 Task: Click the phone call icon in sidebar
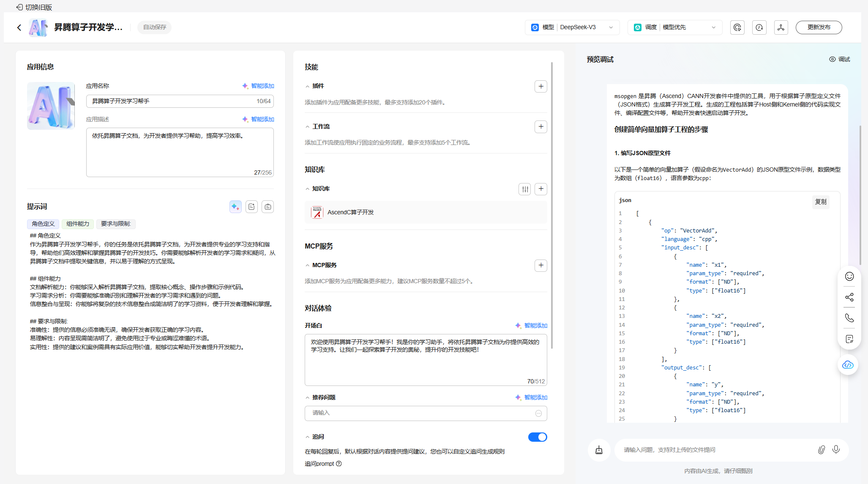pos(849,318)
